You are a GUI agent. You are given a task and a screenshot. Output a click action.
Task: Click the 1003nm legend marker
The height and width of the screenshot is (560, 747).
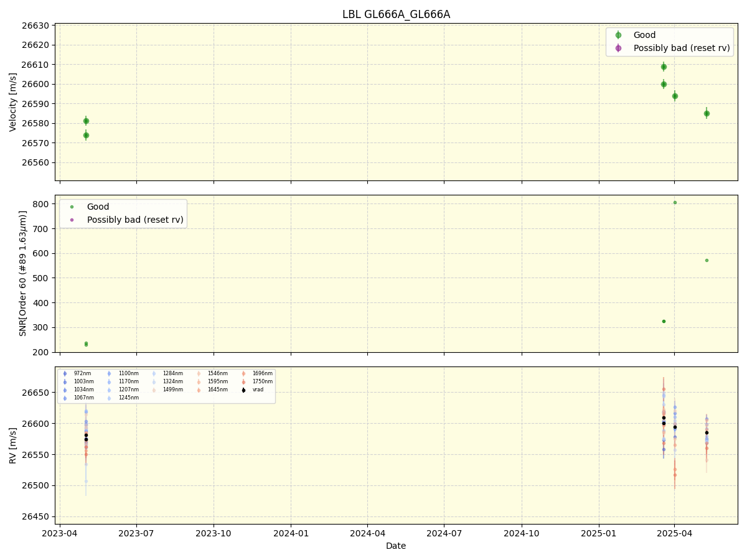[65, 382]
